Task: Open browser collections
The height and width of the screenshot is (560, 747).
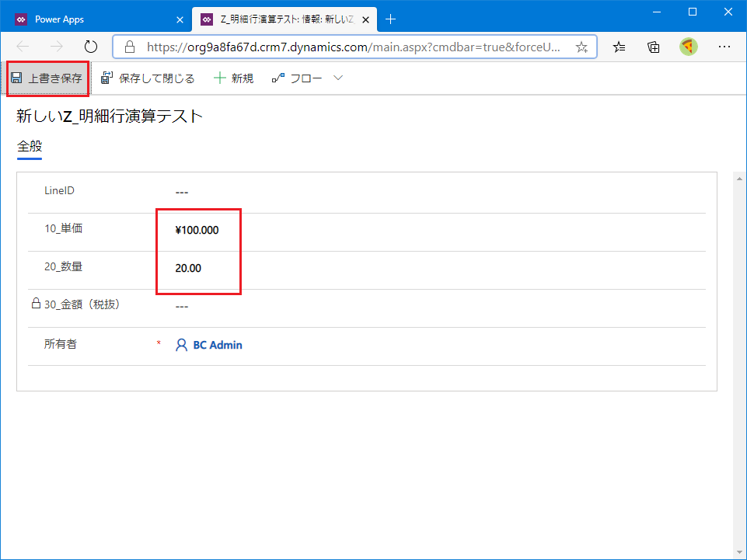Action: click(654, 47)
